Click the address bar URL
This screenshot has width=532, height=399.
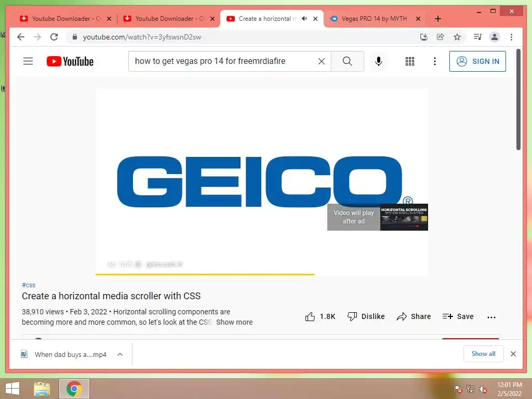(142, 37)
